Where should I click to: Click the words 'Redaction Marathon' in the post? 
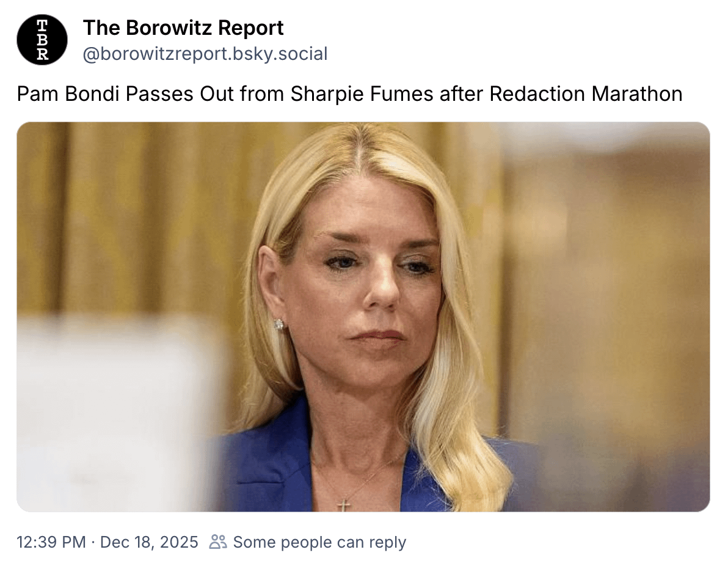(x=586, y=94)
